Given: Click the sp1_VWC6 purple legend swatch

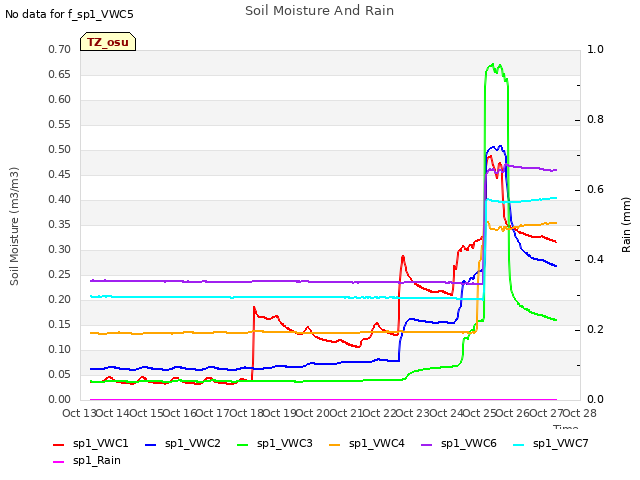Looking at the screenshot, I should (x=427, y=444).
